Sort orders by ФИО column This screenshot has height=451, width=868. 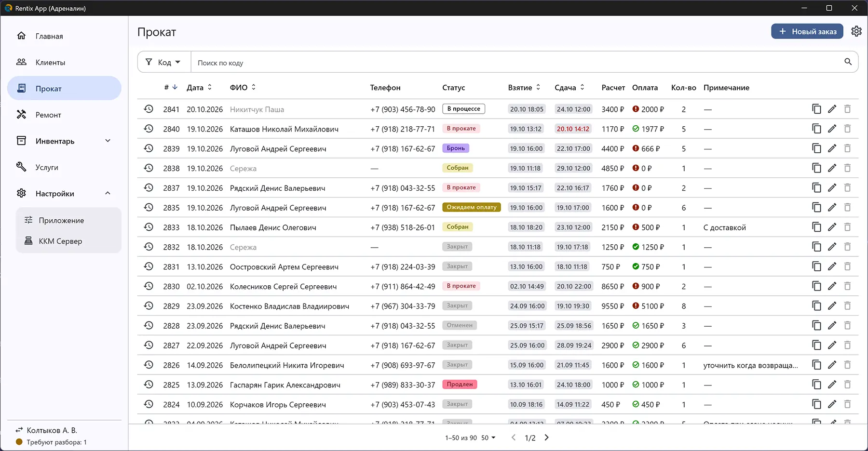pos(243,87)
